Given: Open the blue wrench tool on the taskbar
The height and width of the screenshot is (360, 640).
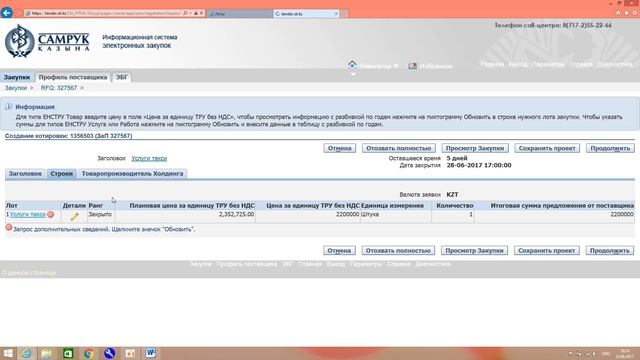Looking at the screenshot, I should point(109,353).
